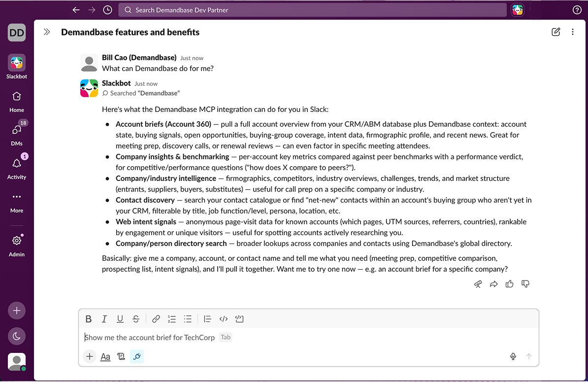Click the message field suggesting the TechCorp brief
Viewport: 588px width, 382px height.
tap(308, 337)
